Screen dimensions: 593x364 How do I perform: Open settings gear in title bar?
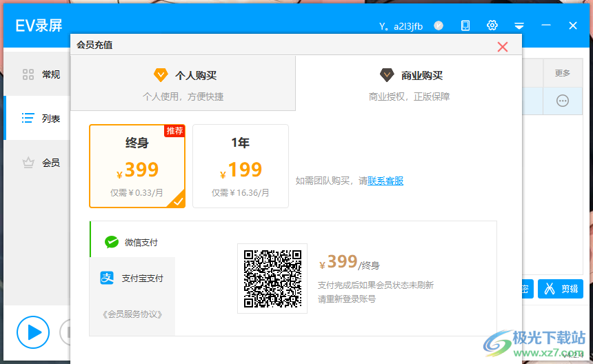pos(492,26)
